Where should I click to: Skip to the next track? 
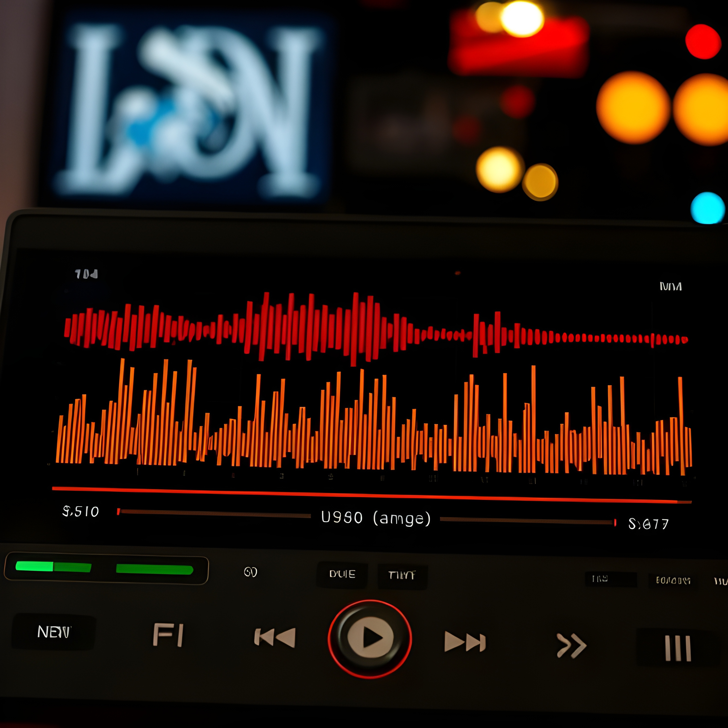tap(465, 641)
